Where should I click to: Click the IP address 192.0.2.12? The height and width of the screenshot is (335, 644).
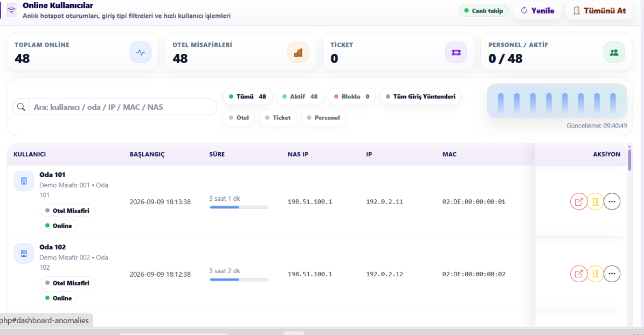point(384,274)
